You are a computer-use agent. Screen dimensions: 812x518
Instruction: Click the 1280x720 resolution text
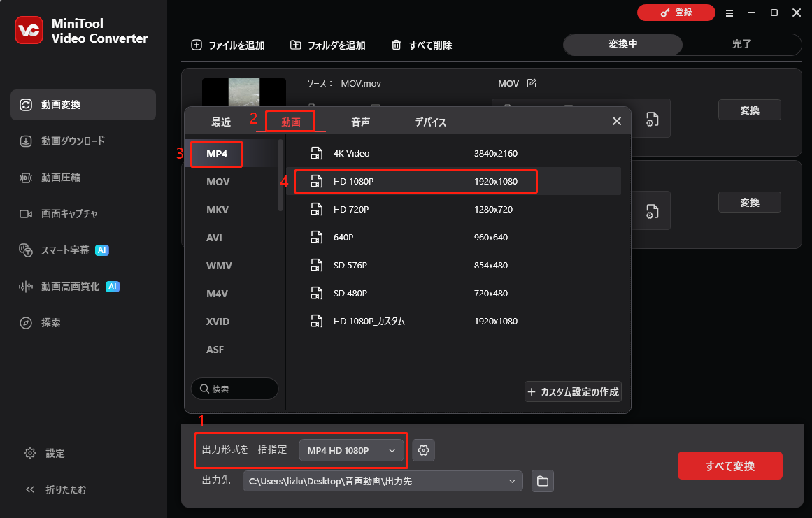(493, 209)
